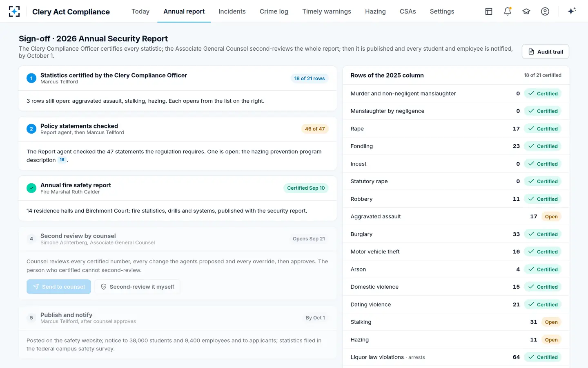Click the step 4 number badge
Screen dimensions: 588x368
[31, 239]
